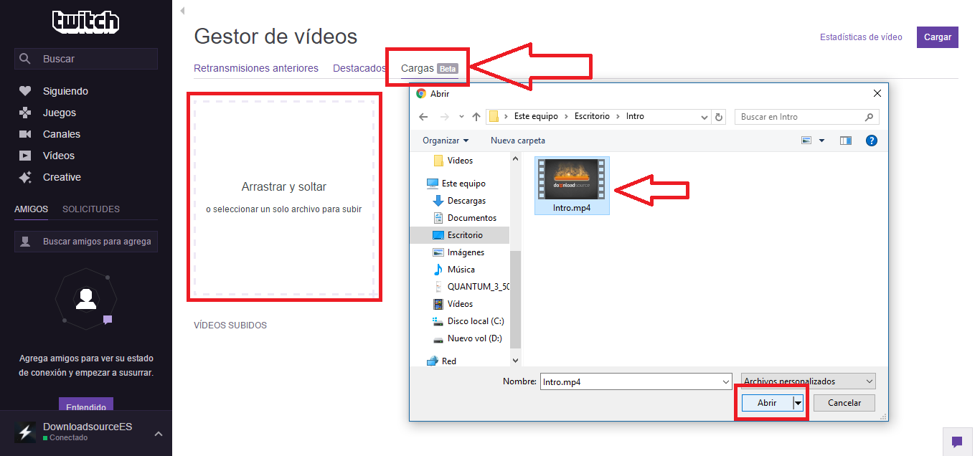Image resolution: width=980 pixels, height=456 pixels.
Task: Open recent locations dropdown in Abrir dialog
Action: click(461, 117)
